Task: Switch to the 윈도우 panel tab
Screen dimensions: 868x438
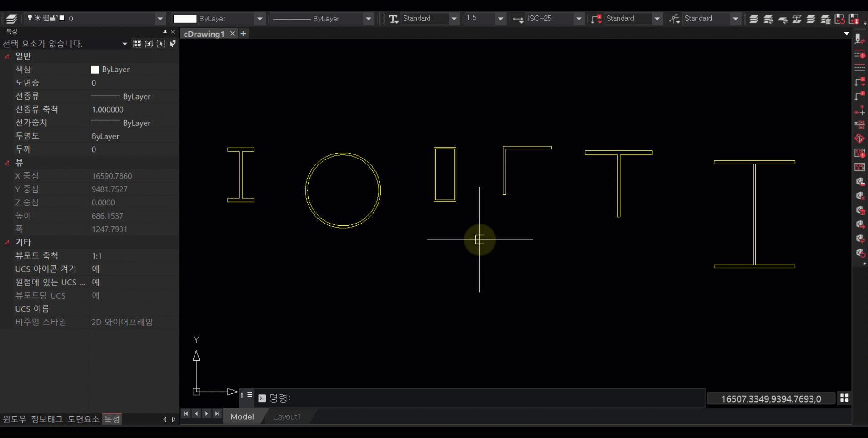Action: (x=15, y=419)
